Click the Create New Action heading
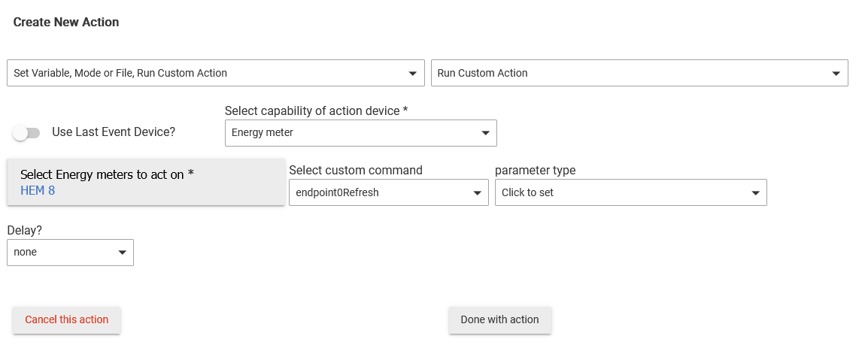 [x=66, y=23]
